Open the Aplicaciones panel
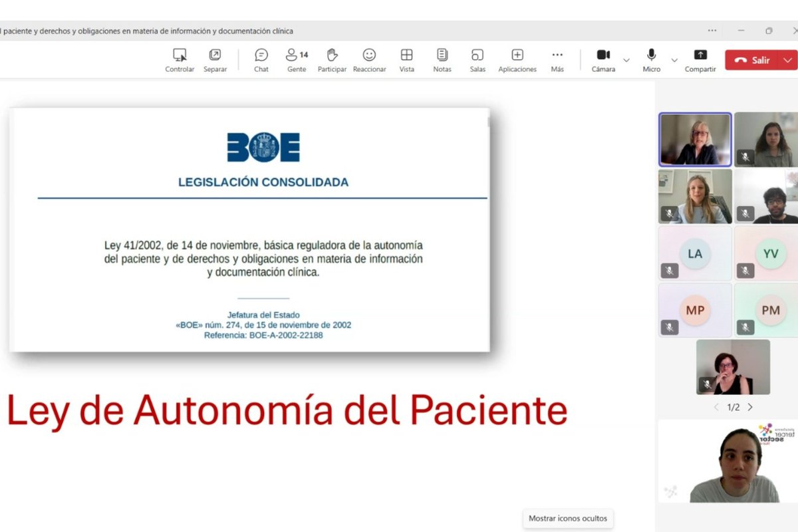The height and width of the screenshot is (532, 798). coord(517,59)
